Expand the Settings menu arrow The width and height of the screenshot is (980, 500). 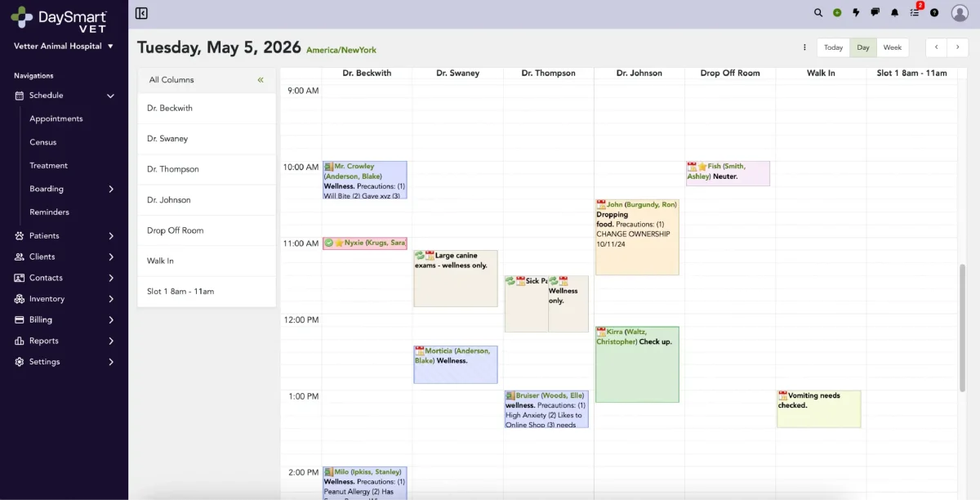[x=111, y=362]
